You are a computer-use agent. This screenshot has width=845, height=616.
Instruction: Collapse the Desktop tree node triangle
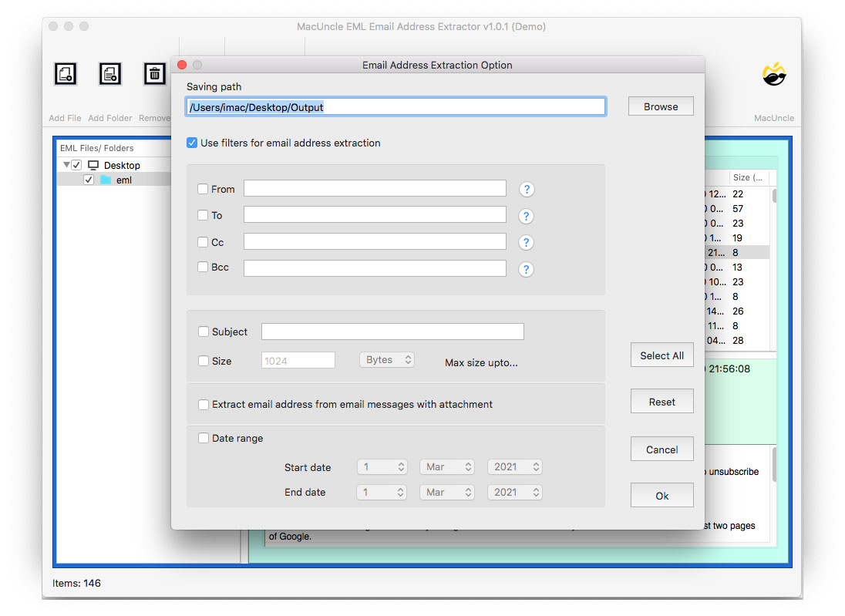(66, 164)
